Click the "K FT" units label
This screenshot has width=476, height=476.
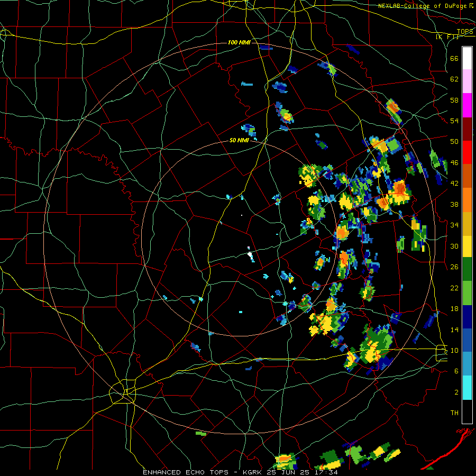pyautogui.click(x=447, y=37)
